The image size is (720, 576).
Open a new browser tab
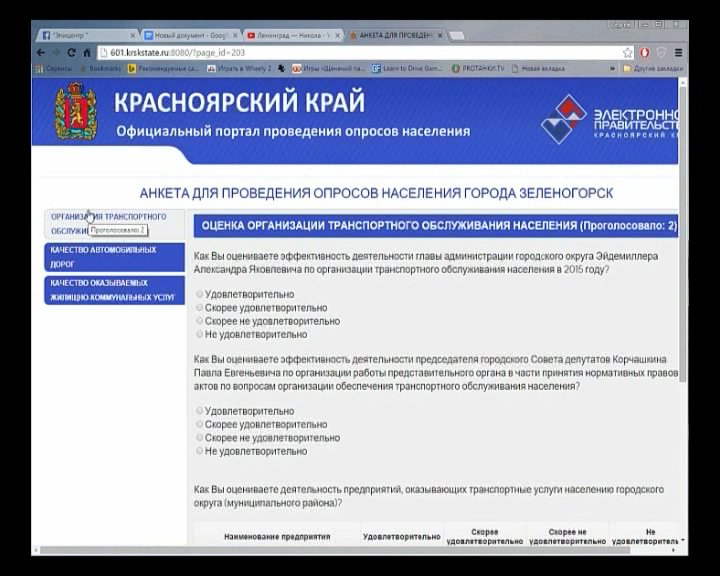(456, 36)
